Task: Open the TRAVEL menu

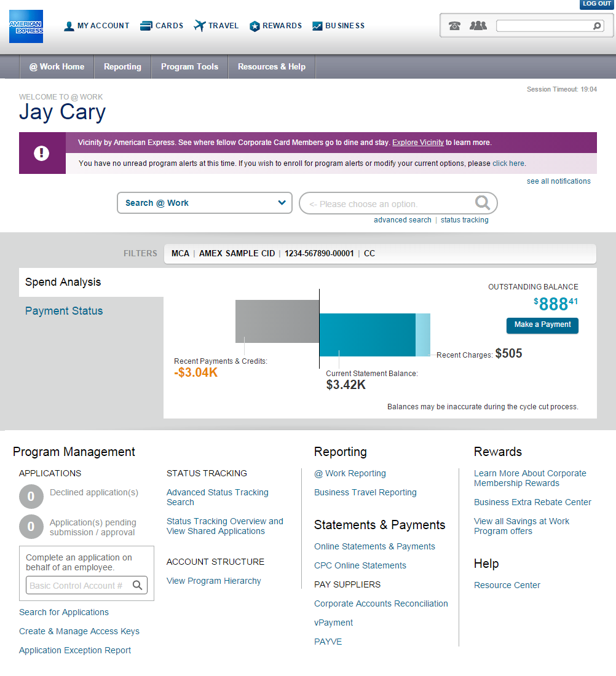Action: (x=216, y=26)
